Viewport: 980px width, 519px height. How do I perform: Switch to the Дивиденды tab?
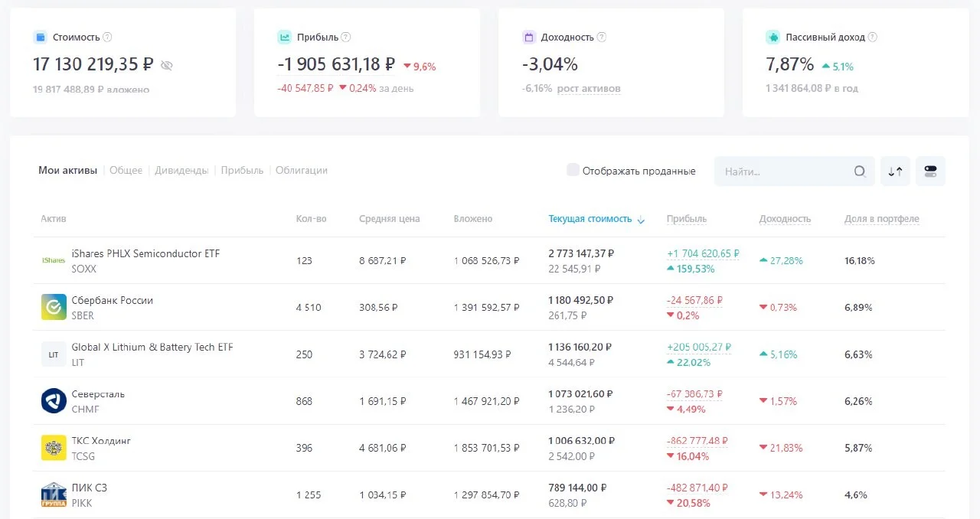181,170
